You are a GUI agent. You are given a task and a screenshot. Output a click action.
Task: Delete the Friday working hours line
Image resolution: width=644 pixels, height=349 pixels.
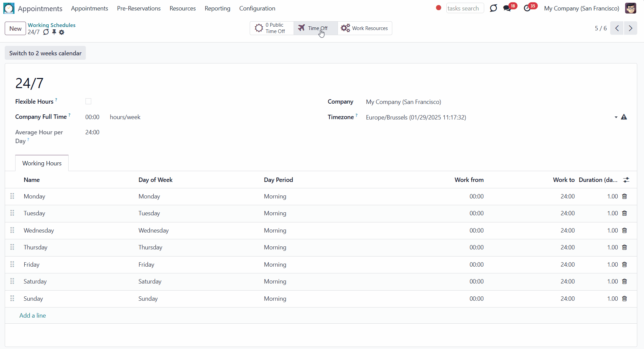tap(624, 265)
